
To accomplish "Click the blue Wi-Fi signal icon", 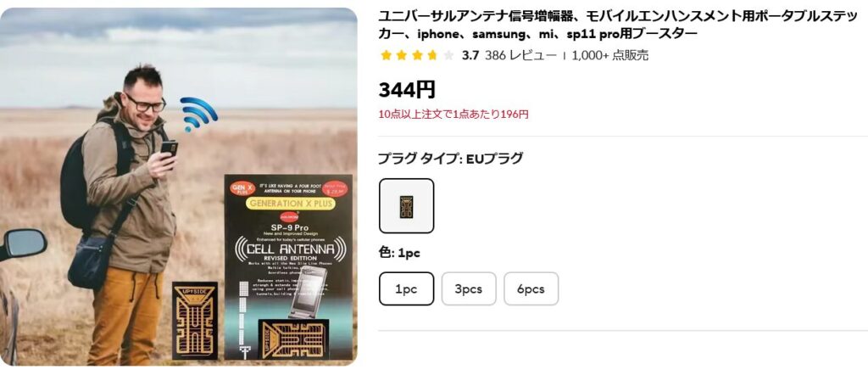I will coord(198,114).
